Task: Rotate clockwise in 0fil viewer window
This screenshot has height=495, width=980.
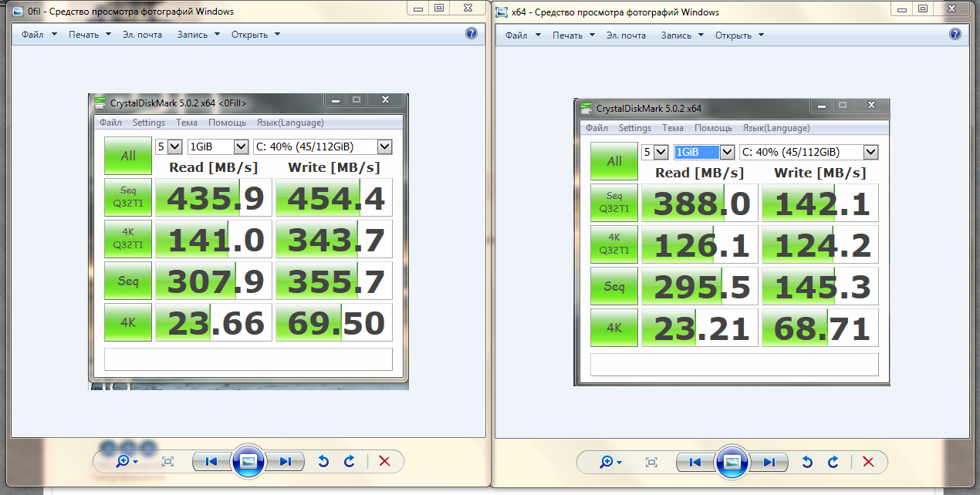Action: [350, 461]
